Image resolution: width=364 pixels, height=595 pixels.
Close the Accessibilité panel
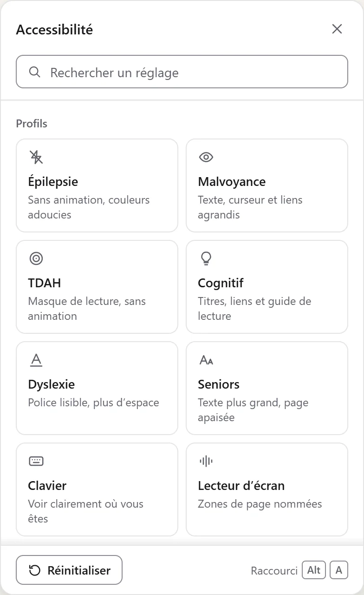tap(337, 29)
